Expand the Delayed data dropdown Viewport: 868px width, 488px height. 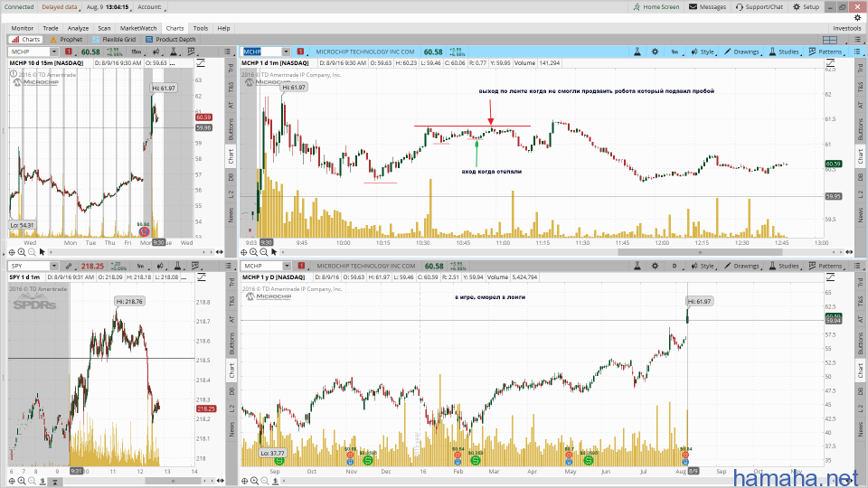pos(61,7)
